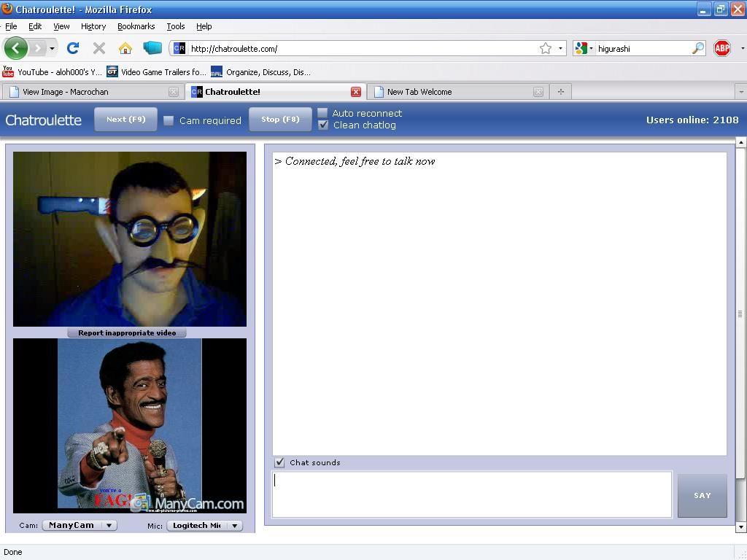Open the search engine selector dropdown
Image resolution: width=747 pixels, height=560 pixels.
(591, 48)
